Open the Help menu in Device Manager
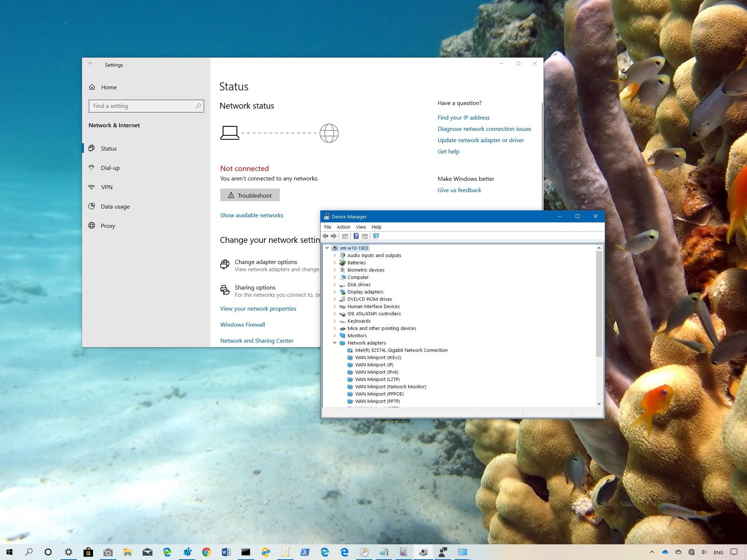Image resolution: width=747 pixels, height=560 pixels. [376, 227]
